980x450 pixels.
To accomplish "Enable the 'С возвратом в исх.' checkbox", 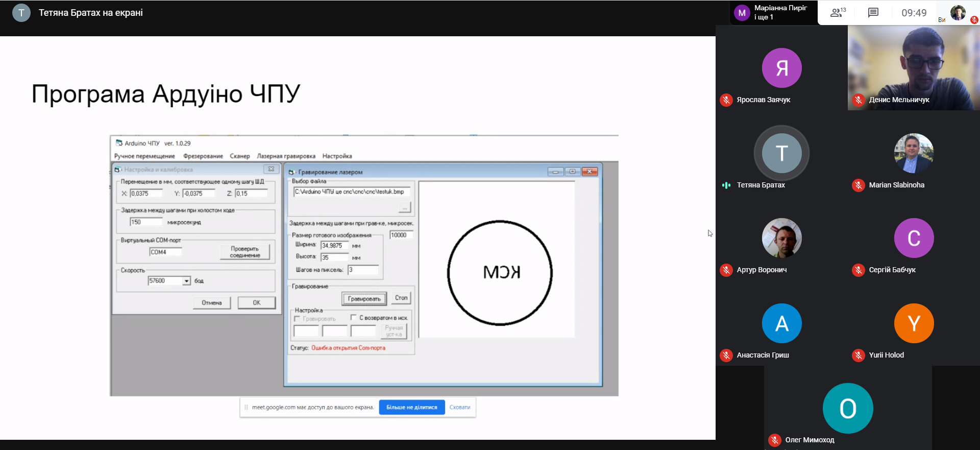I will pyautogui.click(x=353, y=318).
